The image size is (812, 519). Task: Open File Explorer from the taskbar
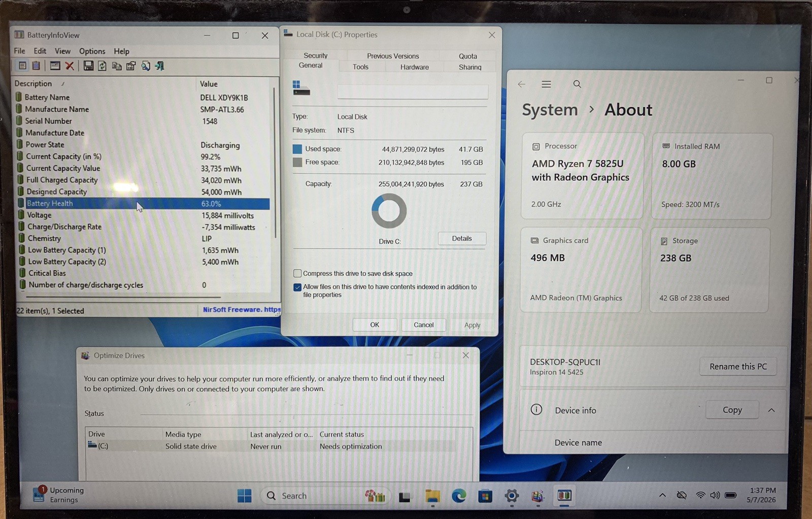coord(432,496)
